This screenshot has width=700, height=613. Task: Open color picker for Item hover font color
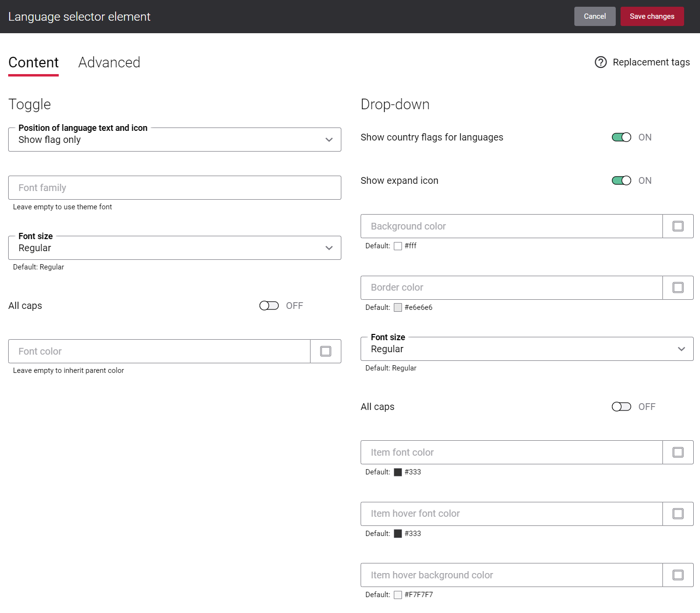678,513
